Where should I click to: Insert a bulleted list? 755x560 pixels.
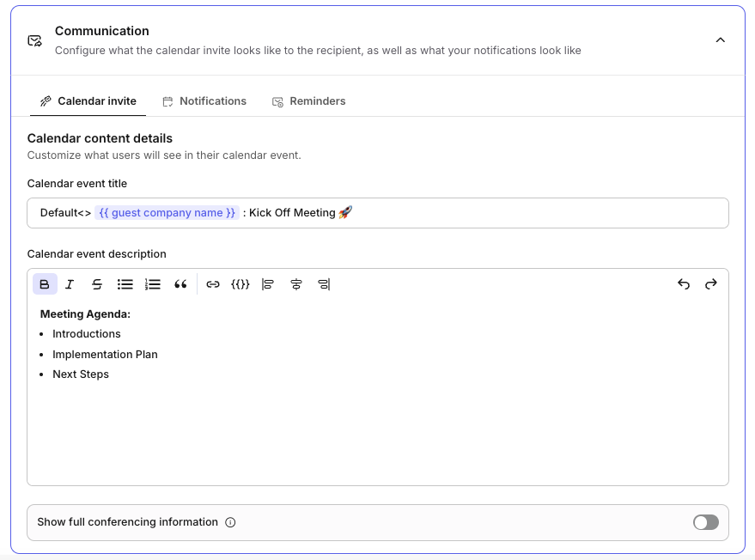coord(125,284)
